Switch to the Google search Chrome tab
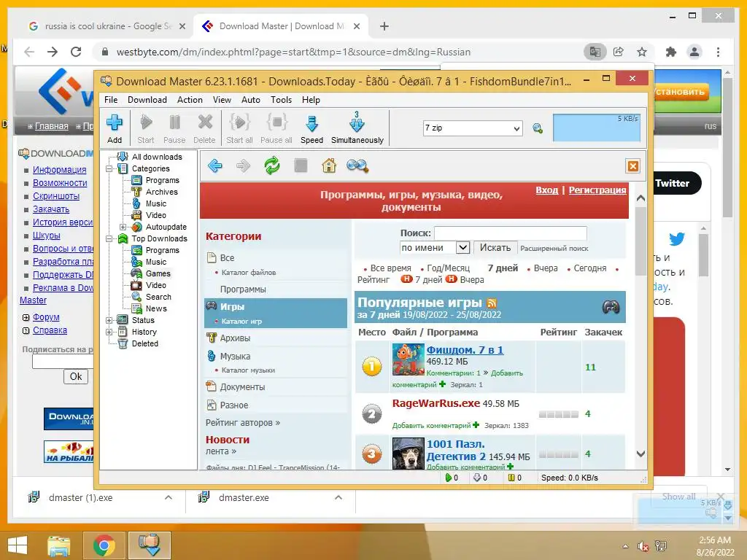 [106, 26]
